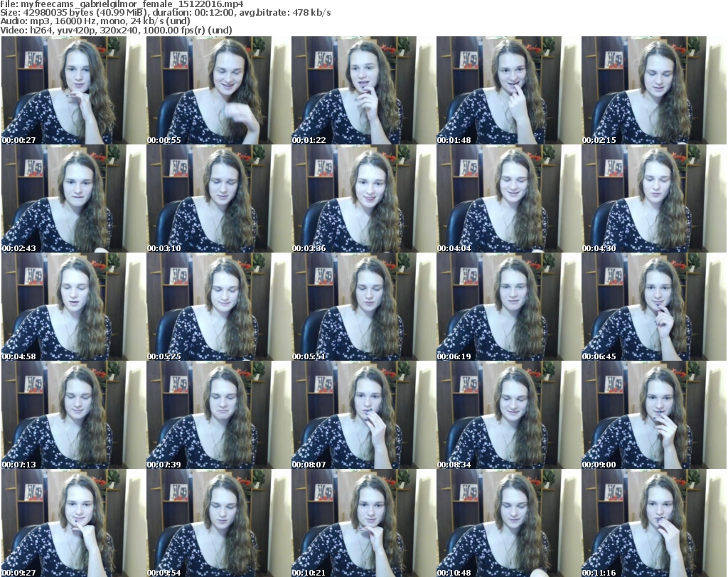Select the thumbnail at timestamp 00:01:48
The height and width of the screenshot is (577, 728).
(508, 90)
